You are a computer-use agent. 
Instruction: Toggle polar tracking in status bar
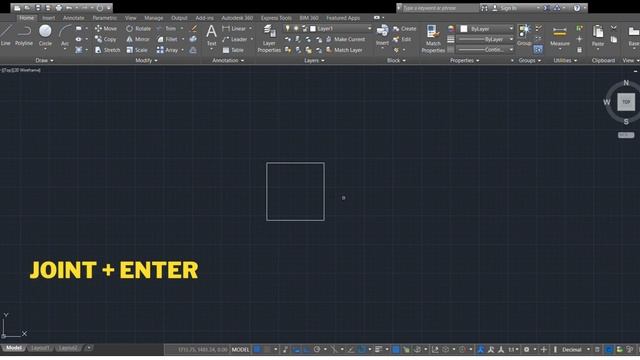pyautogui.click(x=317, y=349)
